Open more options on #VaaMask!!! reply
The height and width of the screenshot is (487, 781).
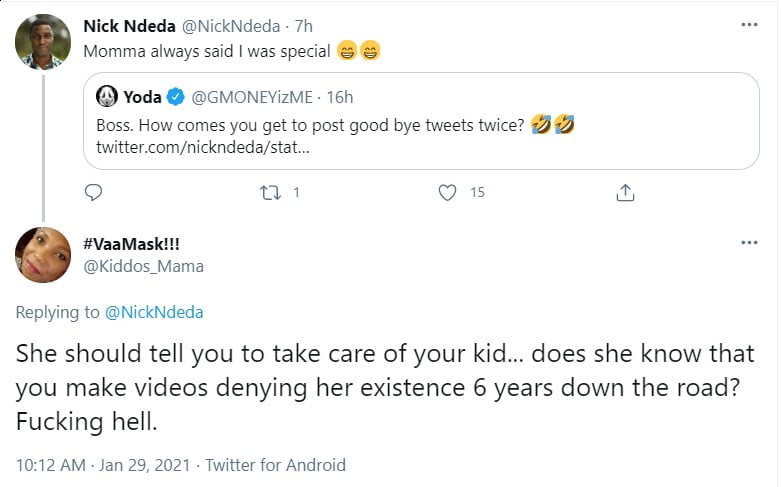point(748,242)
